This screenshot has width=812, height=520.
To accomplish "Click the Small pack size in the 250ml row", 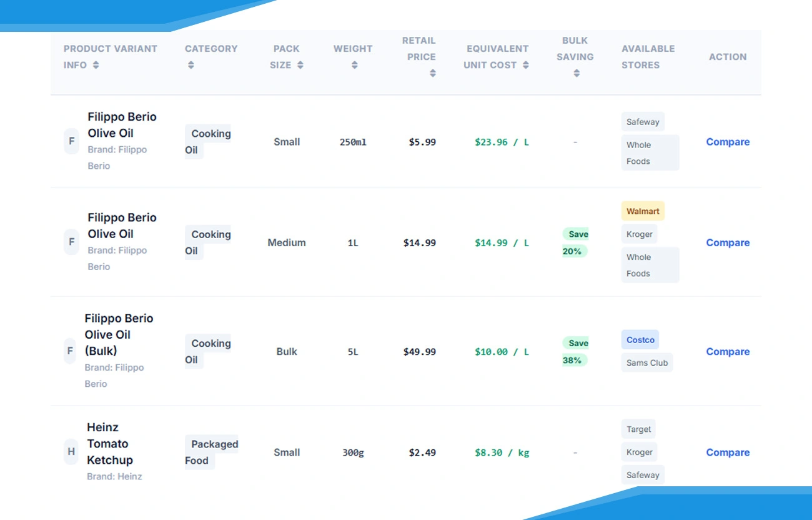I will click(287, 142).
